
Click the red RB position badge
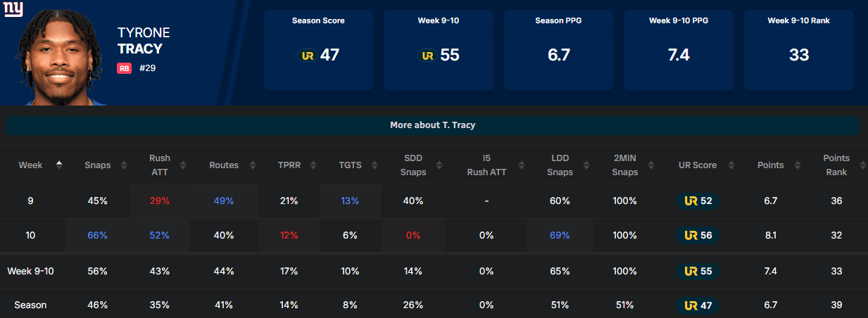(x=125, y=69)
